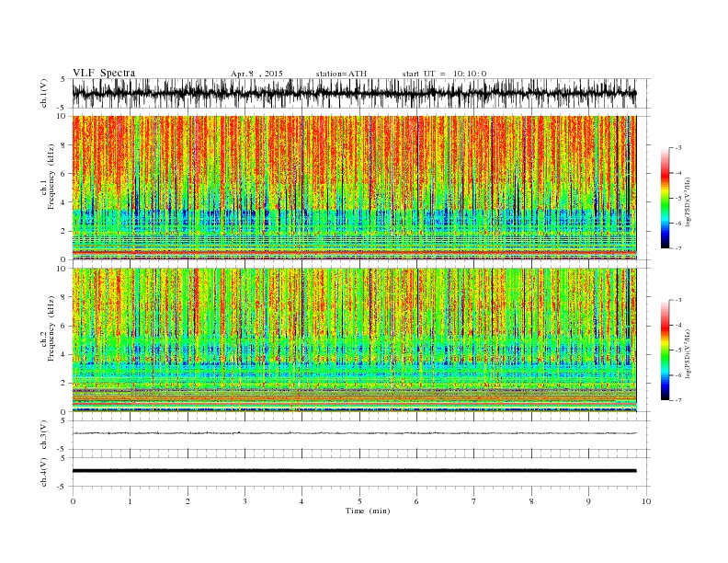
Task: Click the '4' kHz tick of ch.2 spectrogram
Action: [65, 355]
